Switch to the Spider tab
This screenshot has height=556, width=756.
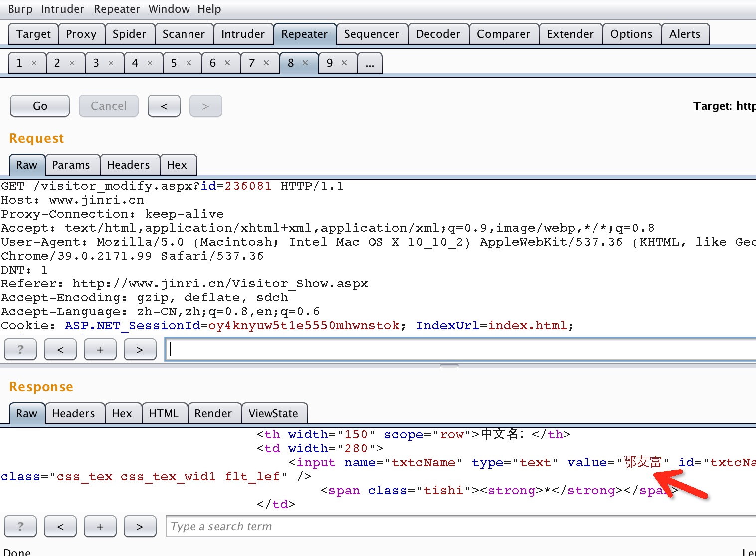130,34
